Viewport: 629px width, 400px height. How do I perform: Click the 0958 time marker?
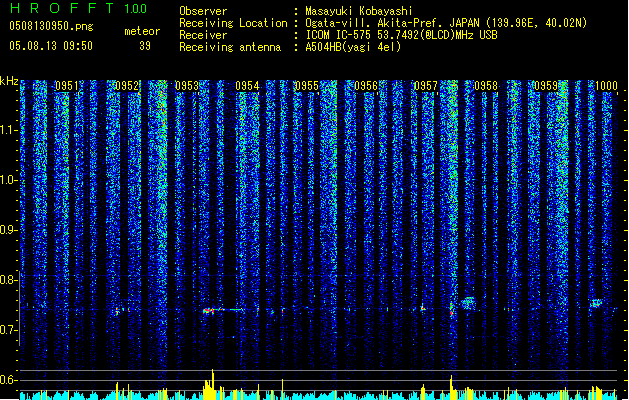click(486, 86)
